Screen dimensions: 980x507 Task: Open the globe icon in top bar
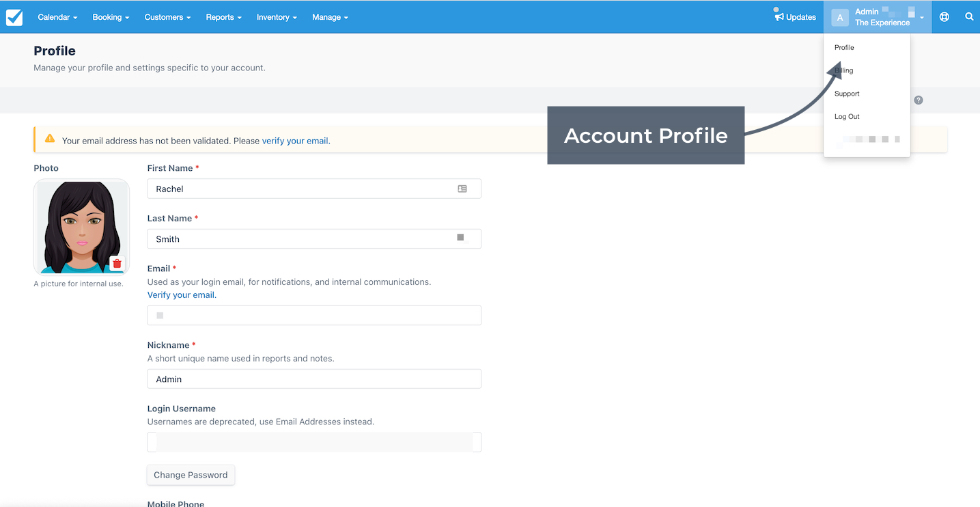coord(944,17)
